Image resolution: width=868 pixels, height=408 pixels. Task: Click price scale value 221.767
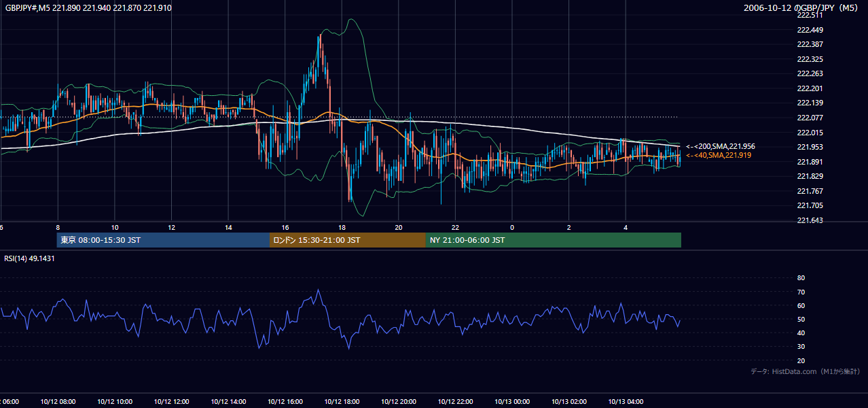[x=810, y=191]
